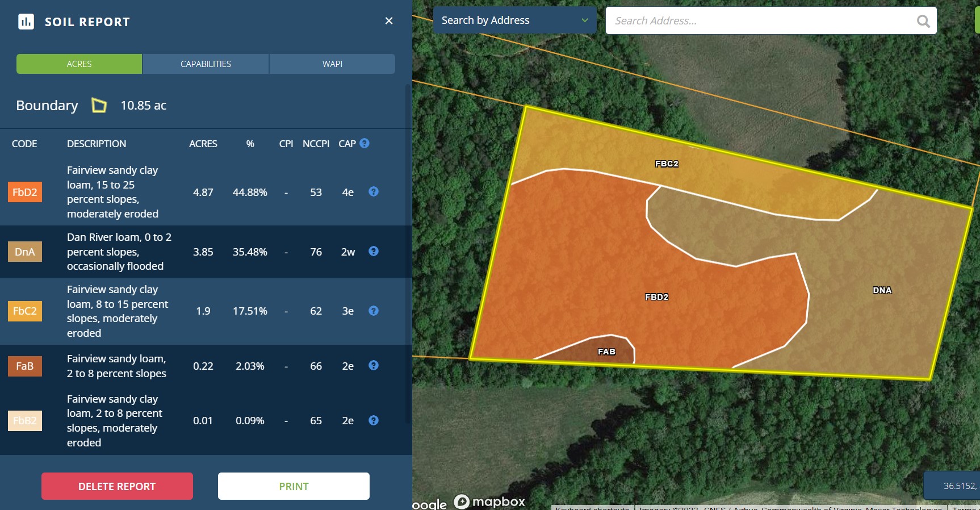The width and height of the screenshot is (980, 510).
Task: Click the info icon for FbD2 row
Action: (x=373, y=192)
